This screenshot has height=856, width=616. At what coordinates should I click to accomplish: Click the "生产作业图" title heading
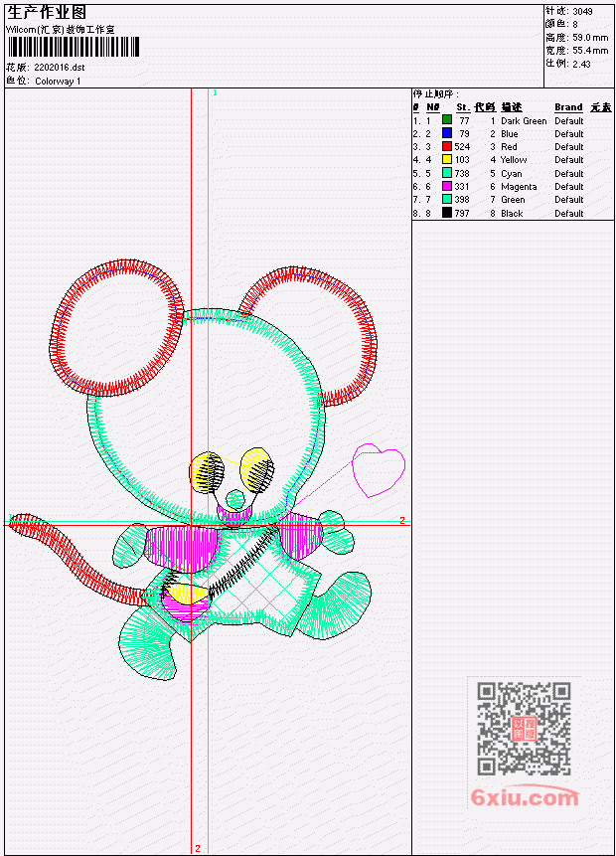pos(47,13)
